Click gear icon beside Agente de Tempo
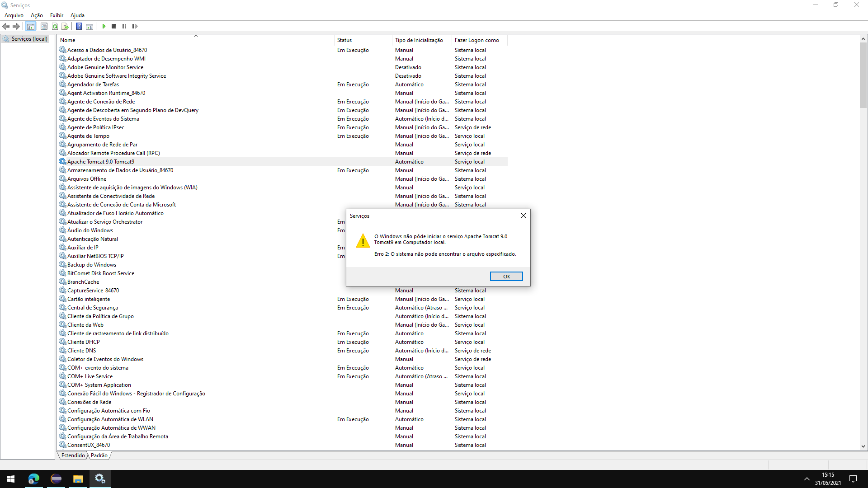This screenshot has width=868, height=488. tap(63, 136)
